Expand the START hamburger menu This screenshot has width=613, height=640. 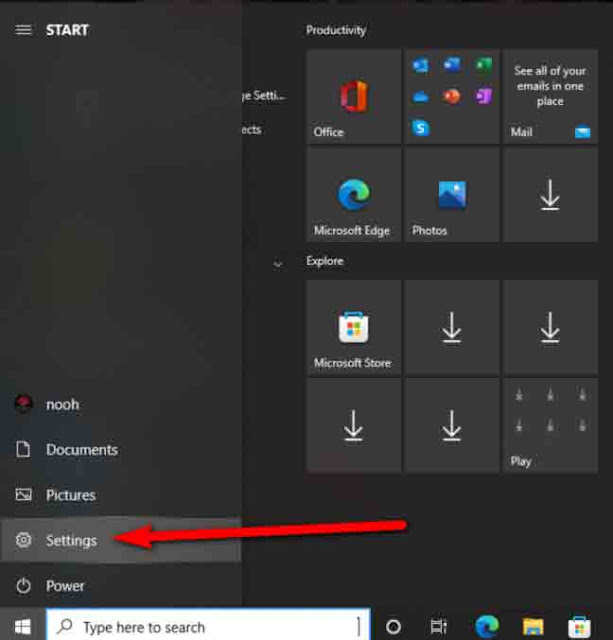tap(23, 30)
